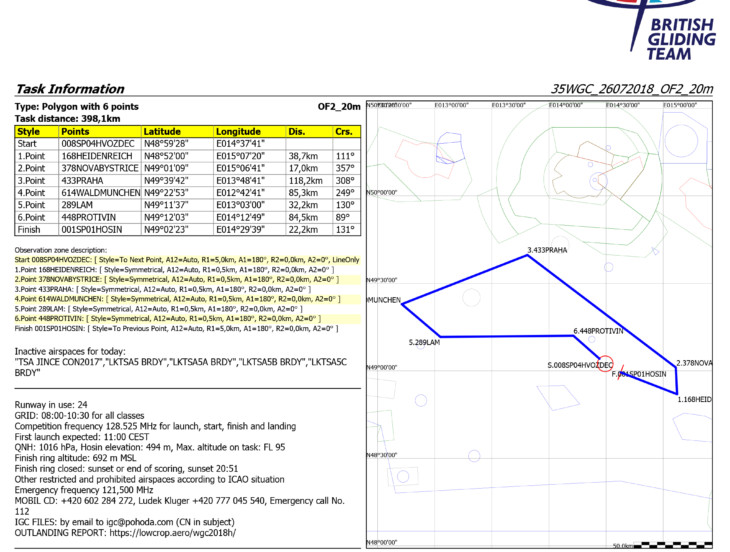Image resolution: width=730 pixels, height=552 pixels.
Task: Click the Points column header
Action: pos(75,131)
